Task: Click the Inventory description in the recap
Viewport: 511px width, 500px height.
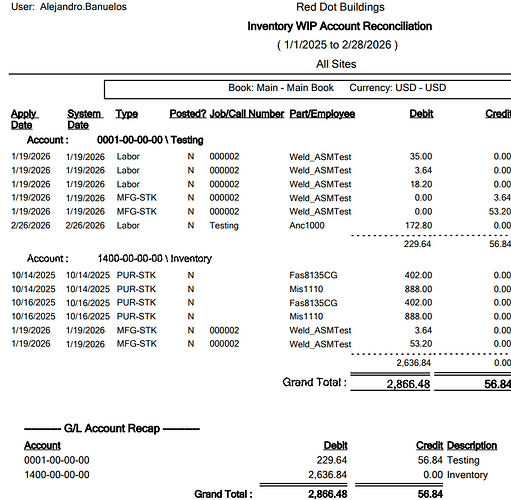Action: coord(467,475)
